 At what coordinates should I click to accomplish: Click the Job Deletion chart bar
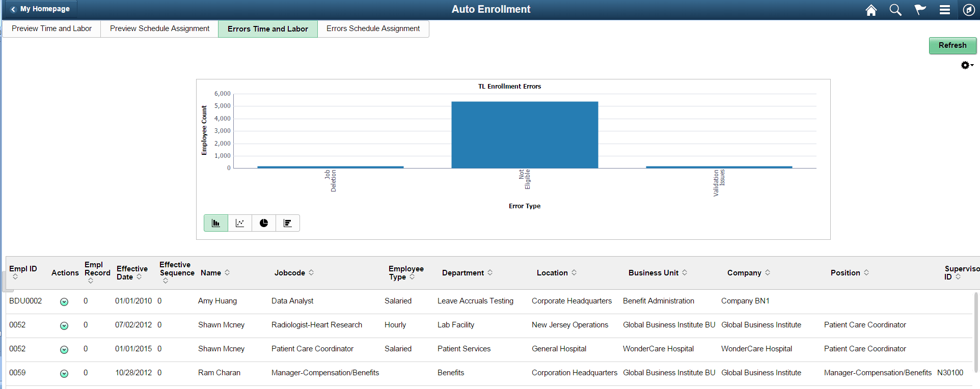click(330, 167)
